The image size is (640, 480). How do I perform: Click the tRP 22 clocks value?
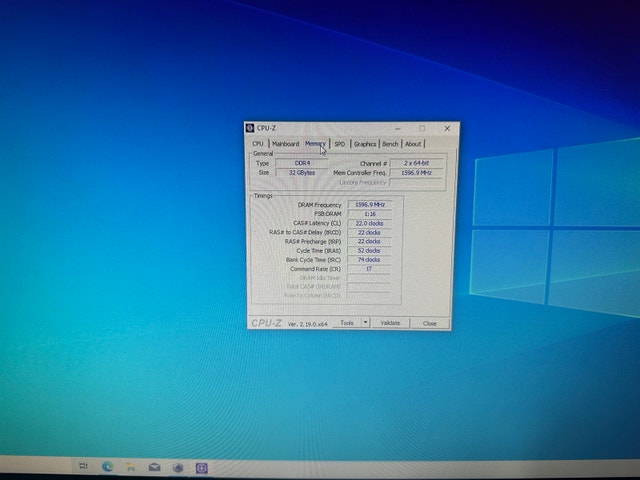point(369,241)
